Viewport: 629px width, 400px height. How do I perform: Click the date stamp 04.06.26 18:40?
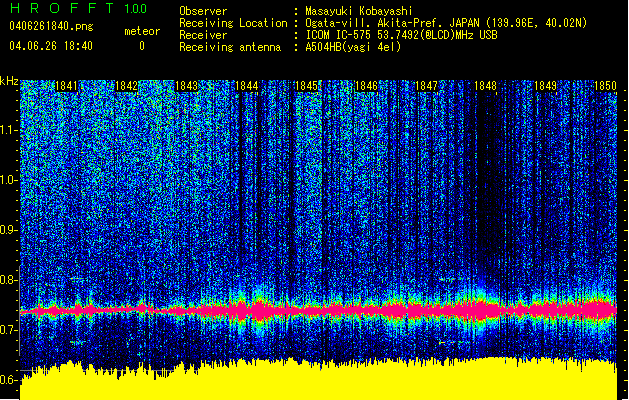tap(51, 46)
